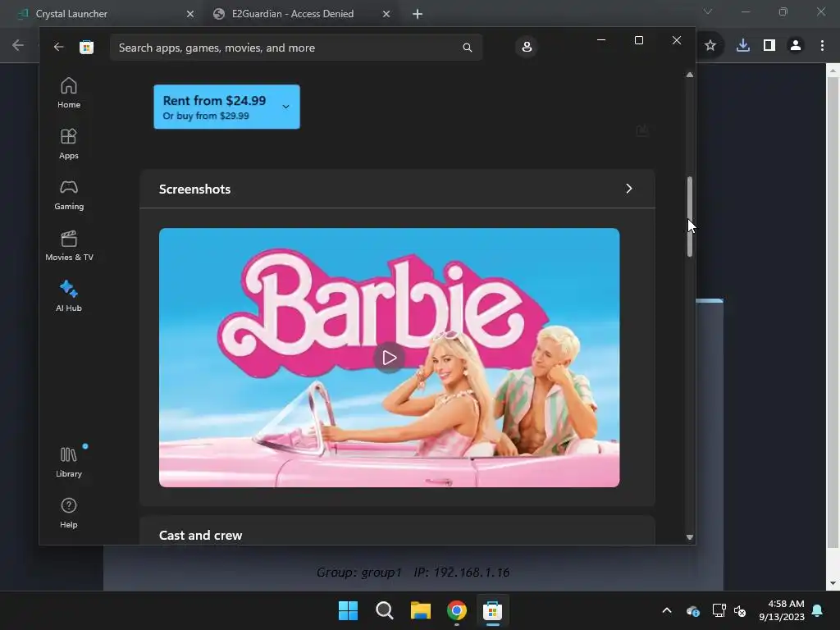The image size is (840, 630).
Task: Open Help in Store sidebar
Action: (x=69, y=513)
